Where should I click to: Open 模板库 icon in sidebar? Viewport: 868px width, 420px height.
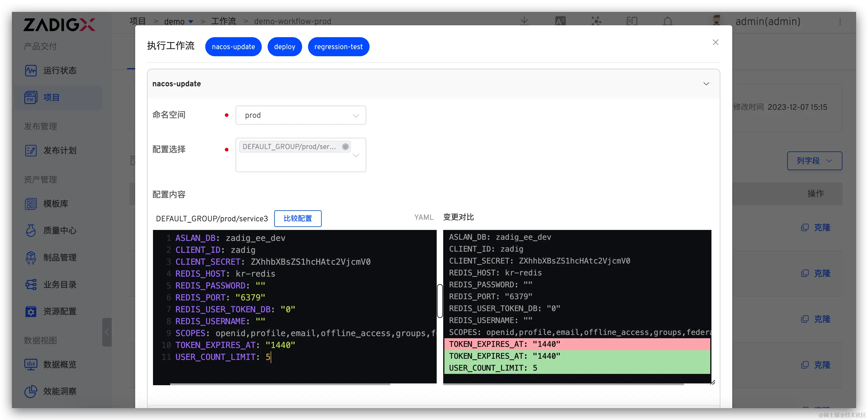coord(31,204)
